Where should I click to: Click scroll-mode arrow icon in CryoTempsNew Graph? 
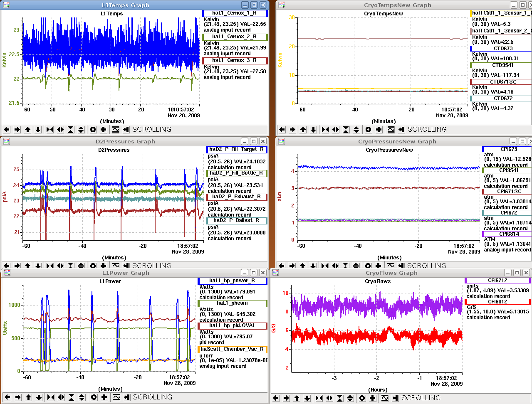click(x=401, y=130)
